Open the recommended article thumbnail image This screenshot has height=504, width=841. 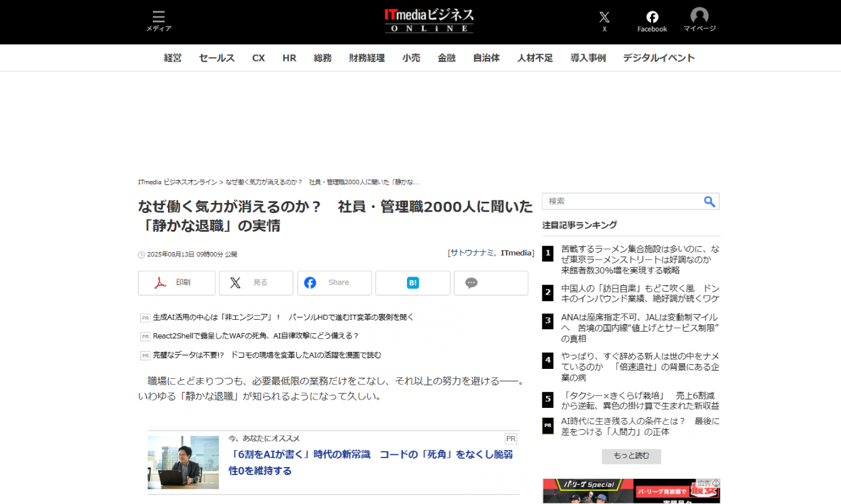(183, 462)
